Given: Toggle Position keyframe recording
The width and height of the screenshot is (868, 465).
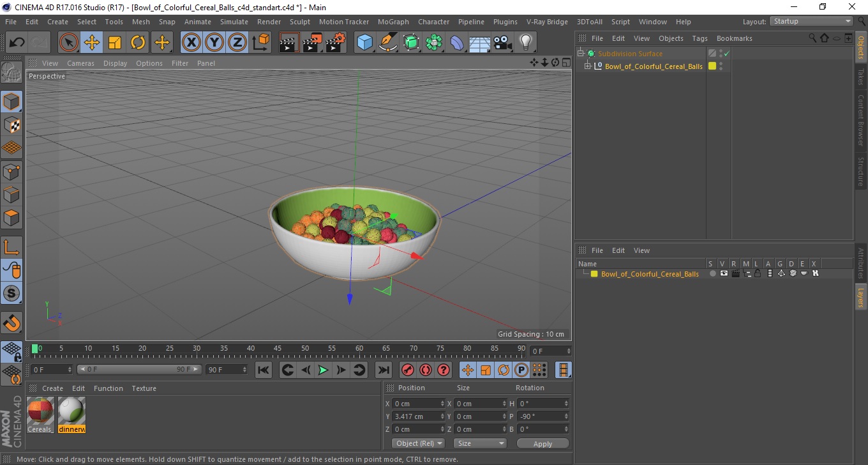Looking at the screenshot, I should 468,370.
